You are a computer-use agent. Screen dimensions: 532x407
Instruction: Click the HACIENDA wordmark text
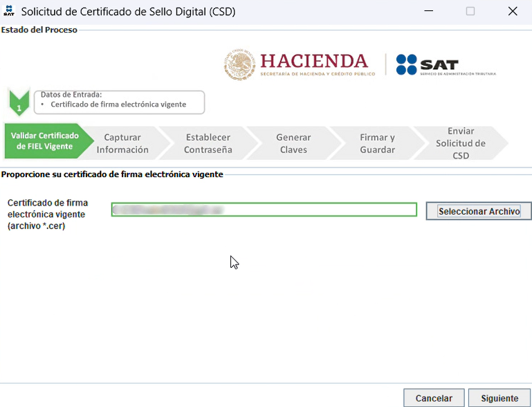pos(314,61)
